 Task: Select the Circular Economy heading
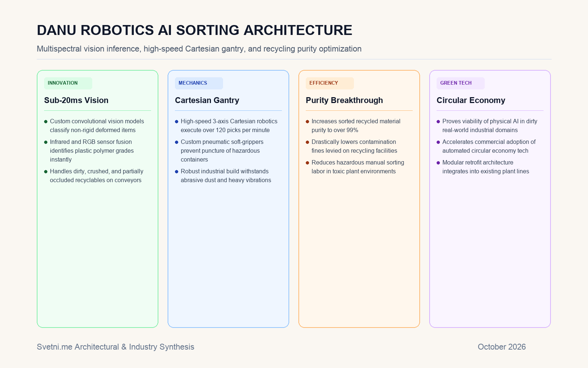tap(471, 100)
